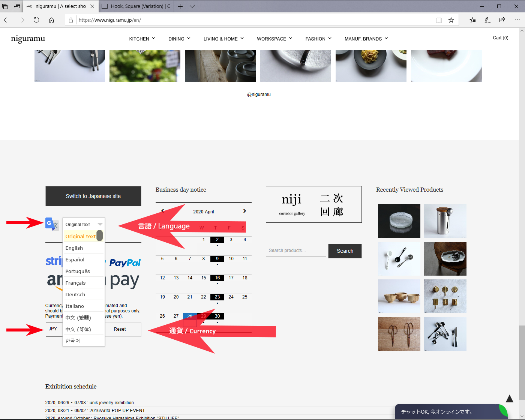This screenshot has width=525, height=420.
Task: Click the Switch to Japanese site button
Action: (93, 196)
